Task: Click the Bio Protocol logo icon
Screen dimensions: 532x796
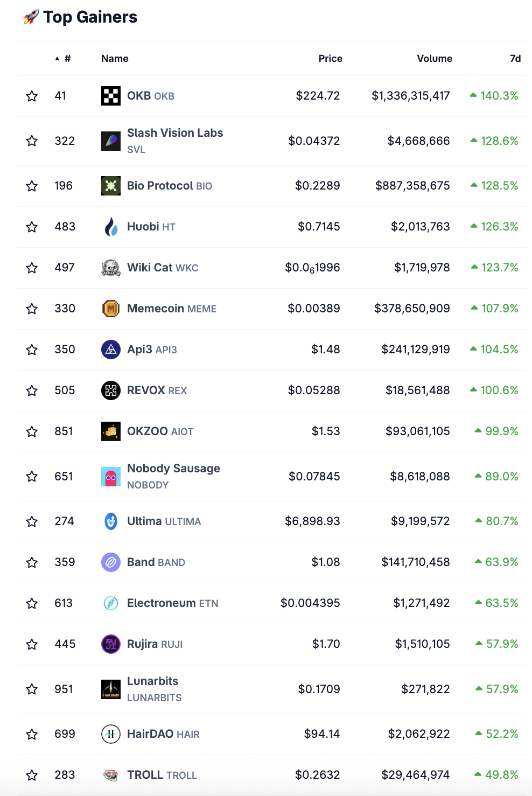Action: pos(111,186)
